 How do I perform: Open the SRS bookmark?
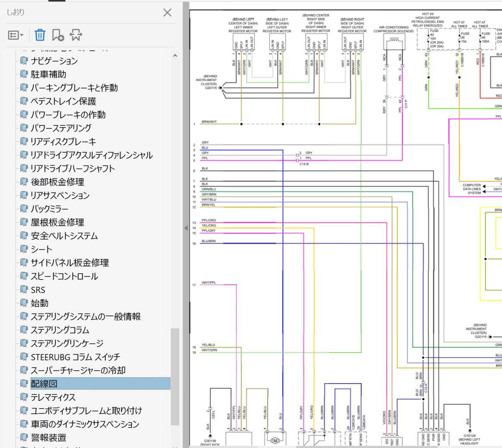(x=38, y=290)
